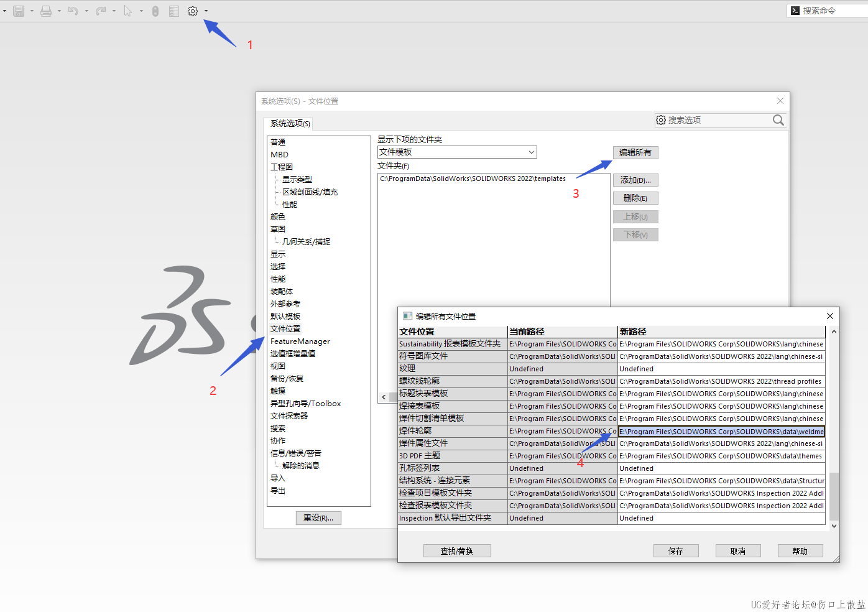Image resolution: width=868 pixels, height=612 pixels.
Task: Expand the Options gear dropdown arrow
Action: 206,11
